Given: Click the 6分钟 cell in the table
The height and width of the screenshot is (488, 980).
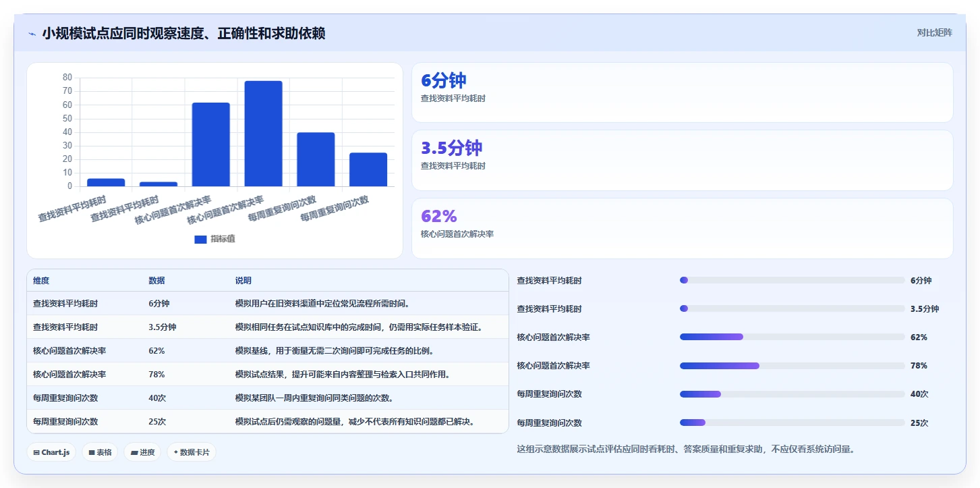Looking at the screenshot, I should tap(159, 304).
